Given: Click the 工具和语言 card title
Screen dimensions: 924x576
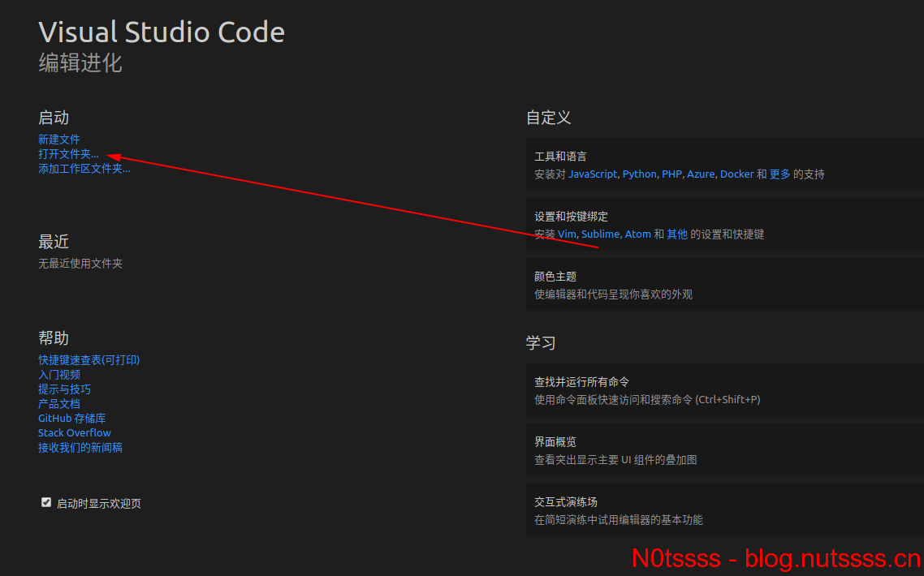Looking at the screenshot, I should pyautogui.click(x=560, y=157).
